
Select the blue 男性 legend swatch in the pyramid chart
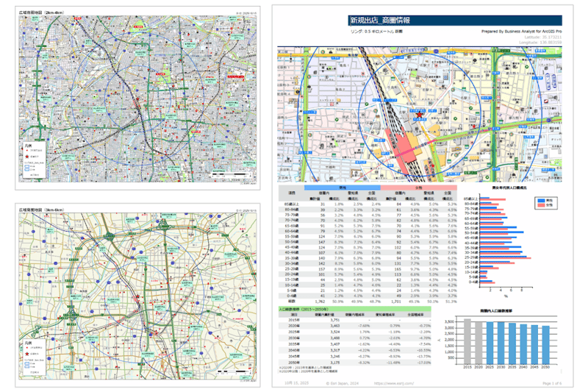(x=540, y=199)
